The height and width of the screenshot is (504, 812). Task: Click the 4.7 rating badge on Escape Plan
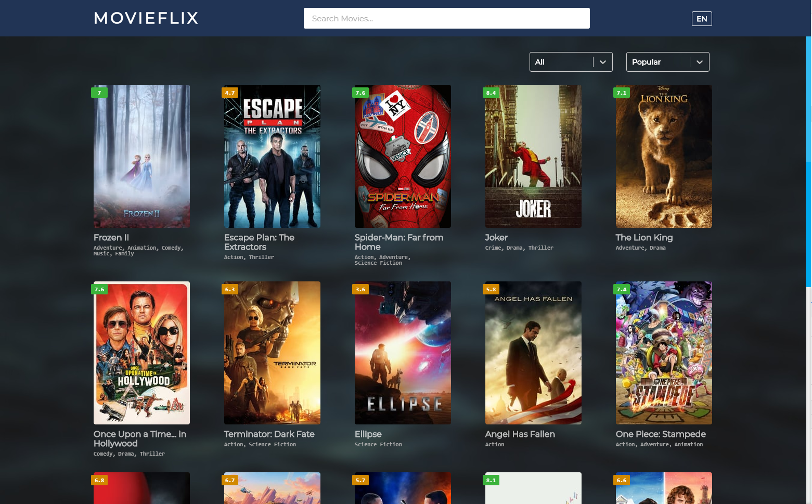[x=230, y=93]
